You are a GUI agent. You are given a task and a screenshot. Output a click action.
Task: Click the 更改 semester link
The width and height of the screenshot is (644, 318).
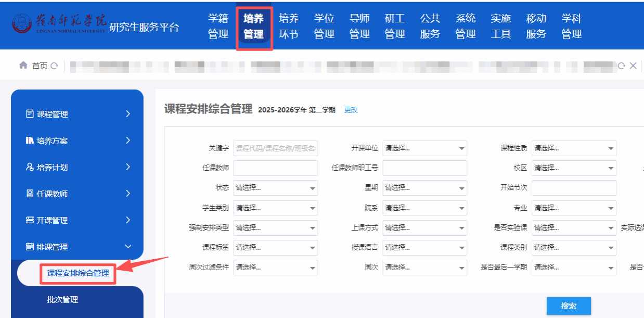[351, 110]
